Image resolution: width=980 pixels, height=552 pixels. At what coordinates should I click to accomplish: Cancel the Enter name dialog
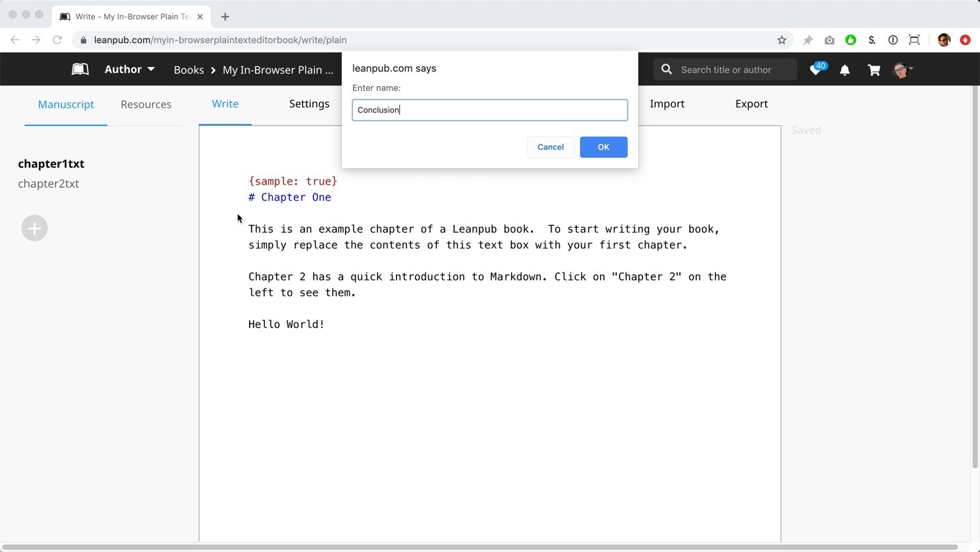click(x=550, y=147)
